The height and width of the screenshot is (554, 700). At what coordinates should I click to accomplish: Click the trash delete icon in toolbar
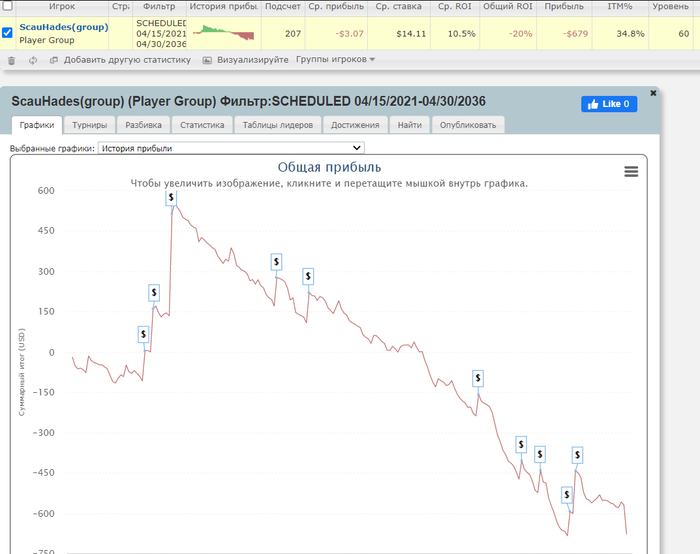pyautogui.click(x=12, y=60)
